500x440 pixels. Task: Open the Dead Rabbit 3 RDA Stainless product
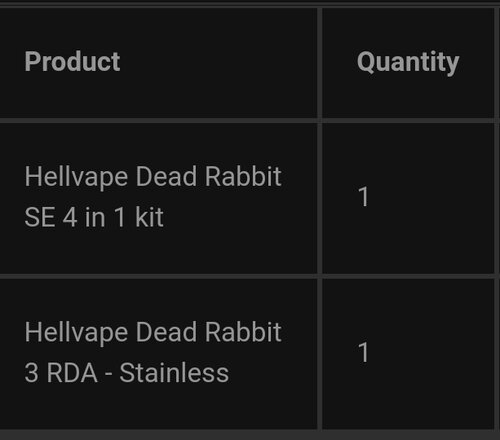[153, 353]
